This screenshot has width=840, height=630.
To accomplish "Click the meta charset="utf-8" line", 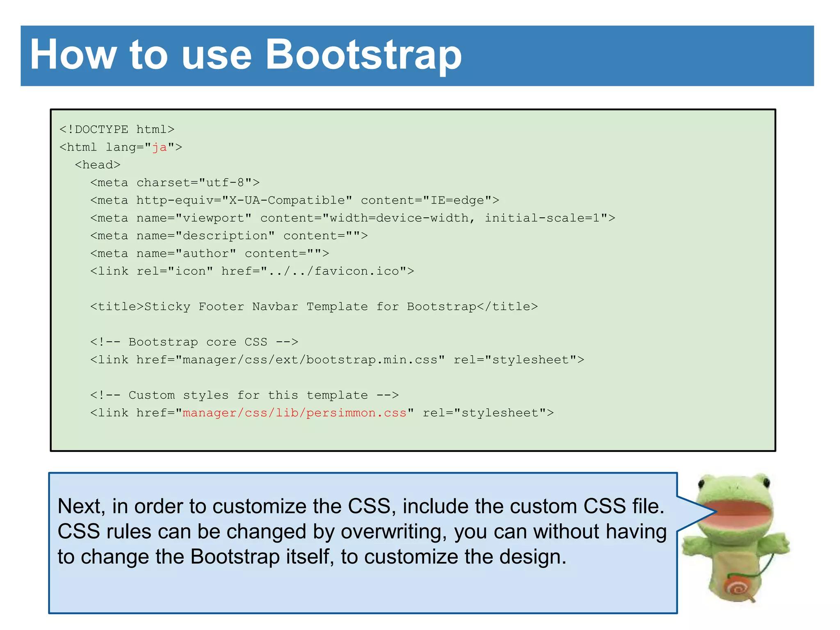I will pyautogui.click(x=175, y=183).
